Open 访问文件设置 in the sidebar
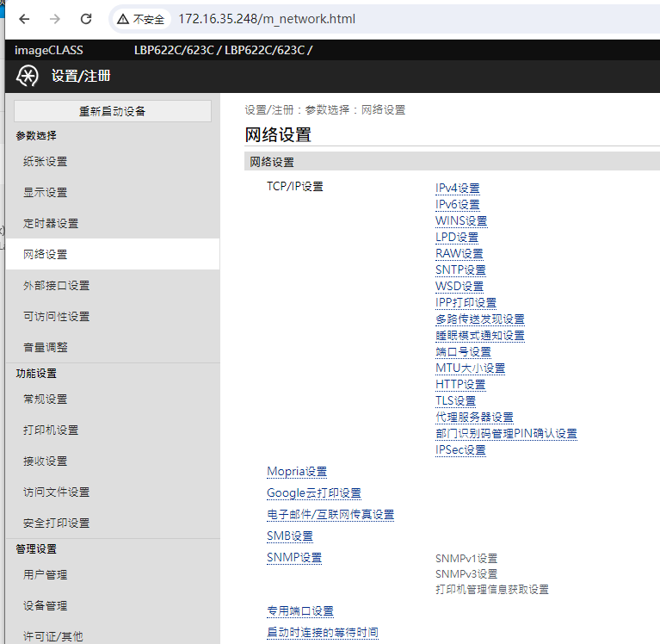 tap(57, 492)
